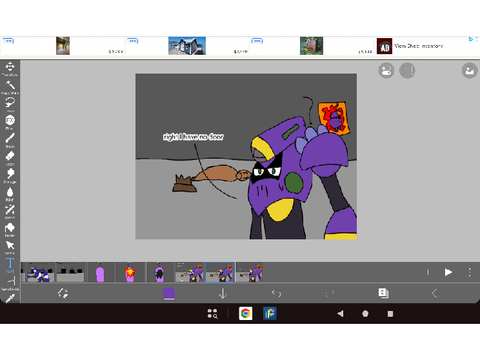
Task: Play the animation
Action: click(448, 272)
